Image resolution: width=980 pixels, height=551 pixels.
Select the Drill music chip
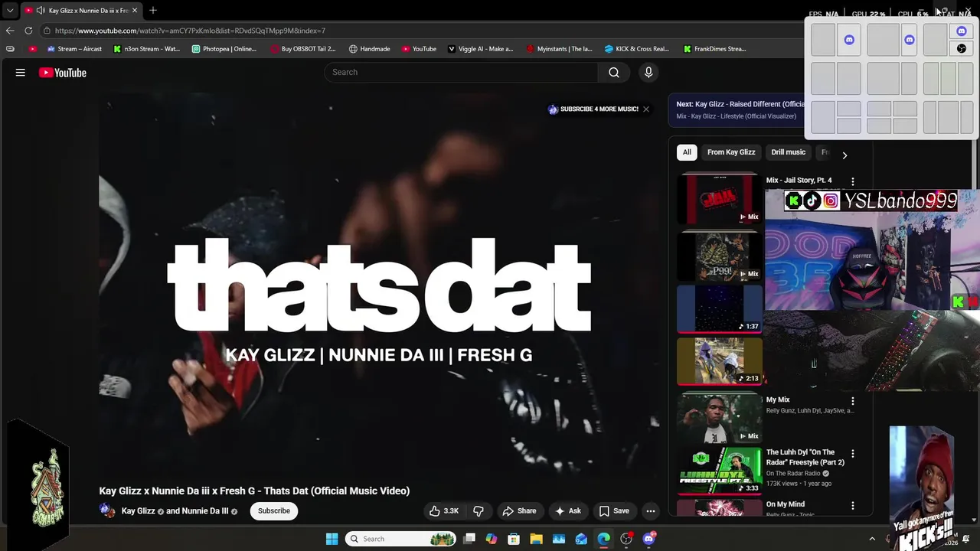(x=788, y=152)
